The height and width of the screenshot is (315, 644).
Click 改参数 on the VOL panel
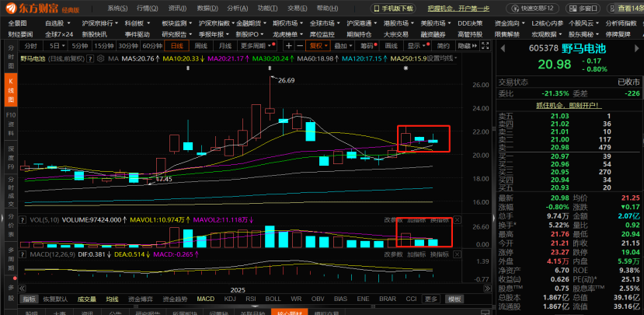[393, 220]
